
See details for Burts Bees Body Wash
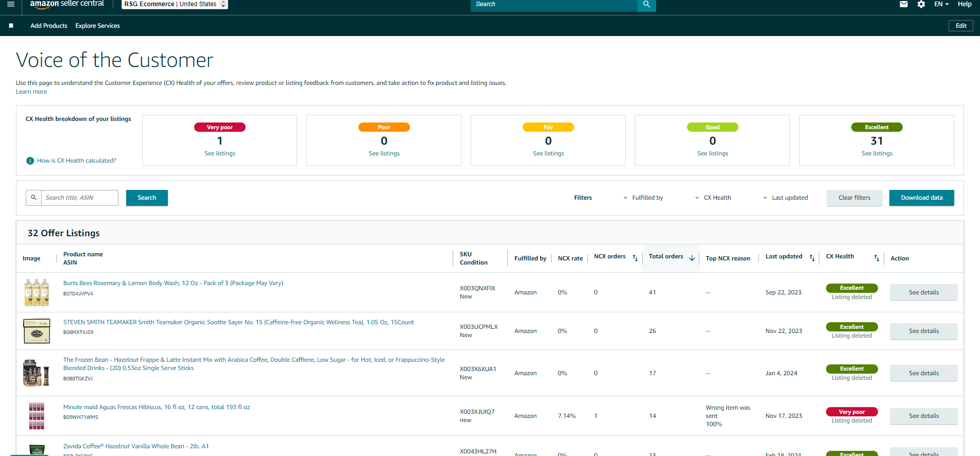924,292
